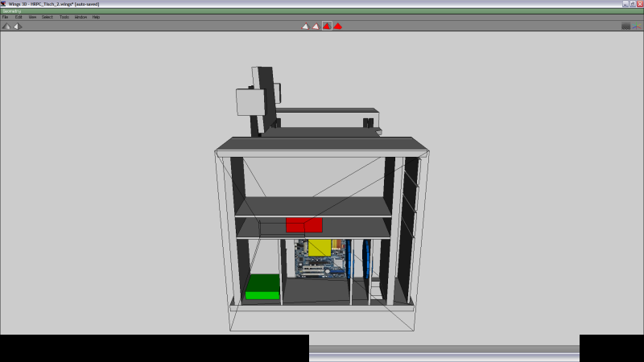This screenshot has height=362, width=644.
Task: Expand the Select menu
Action: [x=47, y=17]
